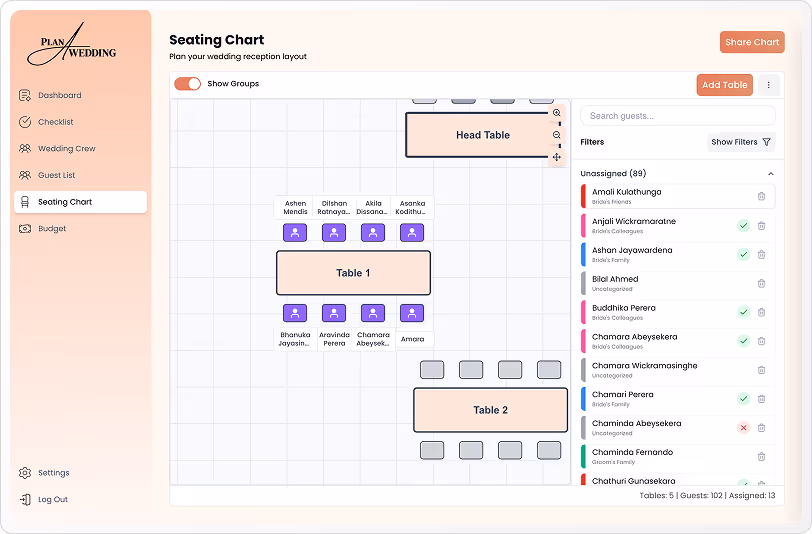Click green check for Chamari Perera
The height and width of the screenshot is (534, 812).
[x=743, y=399]
